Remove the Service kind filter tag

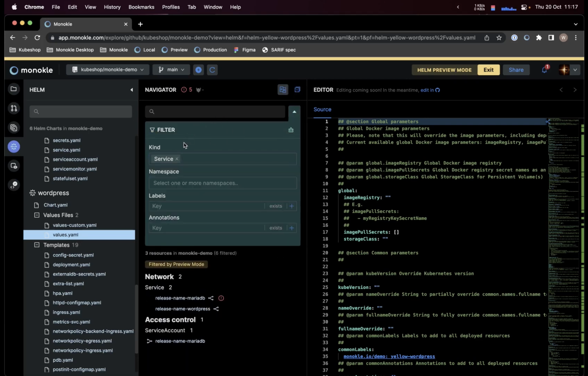point(177,159)
